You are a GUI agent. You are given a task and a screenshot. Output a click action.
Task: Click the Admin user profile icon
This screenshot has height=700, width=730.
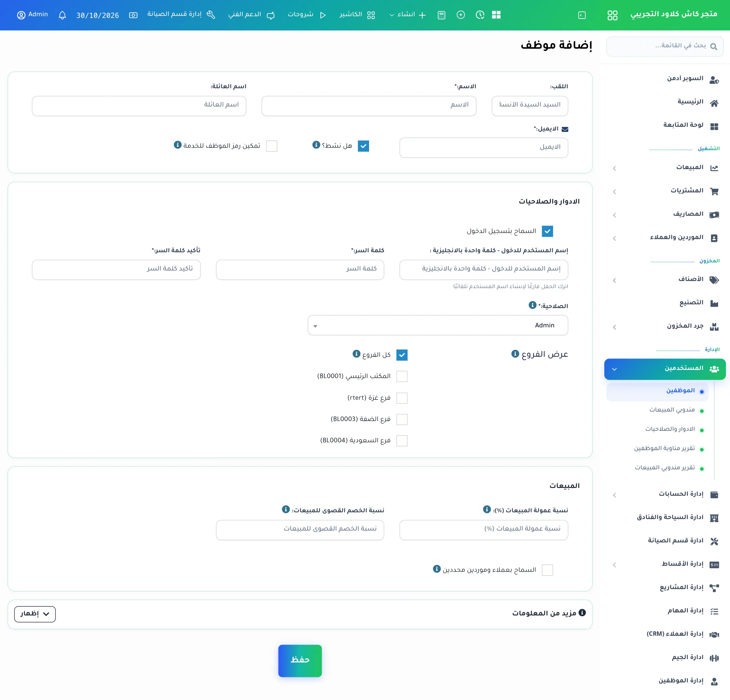click(21, 15)
